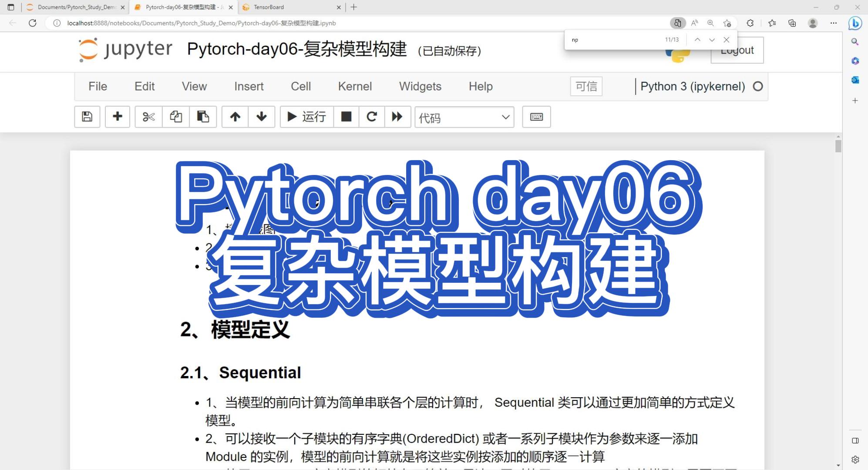The height and width of the screenshot is (470, 868).
Task: Insert a new cell below with the plus icon
Action: click(x=117, y=117)
